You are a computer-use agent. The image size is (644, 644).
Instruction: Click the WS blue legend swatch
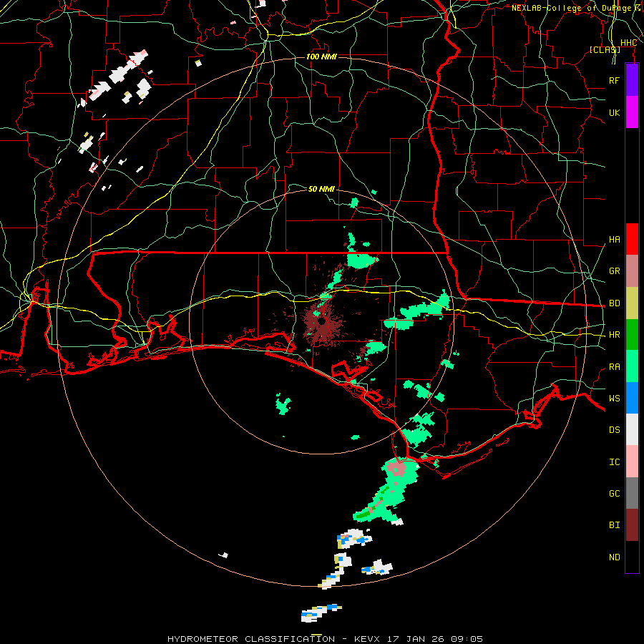632,398
